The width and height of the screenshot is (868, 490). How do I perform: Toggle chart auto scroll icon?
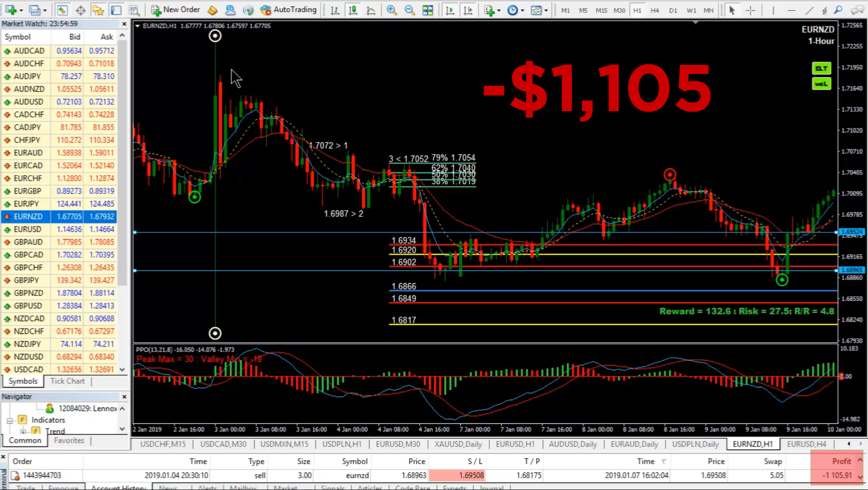pyautogui.click(x=450, y=10)
